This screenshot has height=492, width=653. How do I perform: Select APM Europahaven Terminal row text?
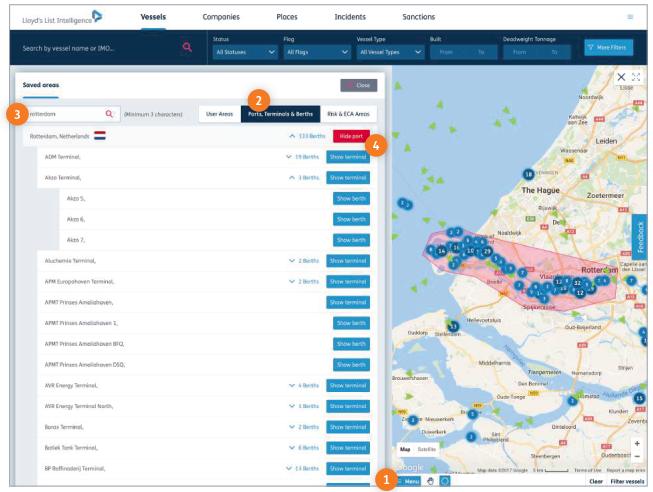point(79,282)
